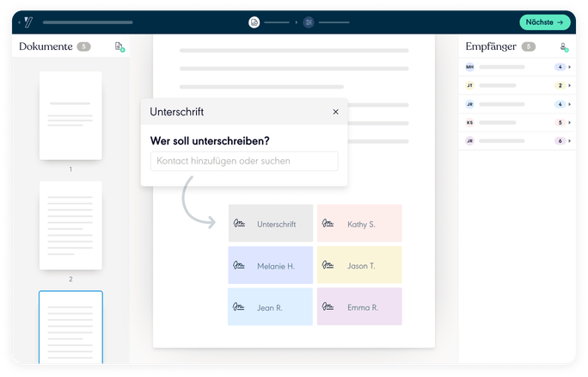
Task: Click the Nächste button
Action: click(x=544, y=22)
